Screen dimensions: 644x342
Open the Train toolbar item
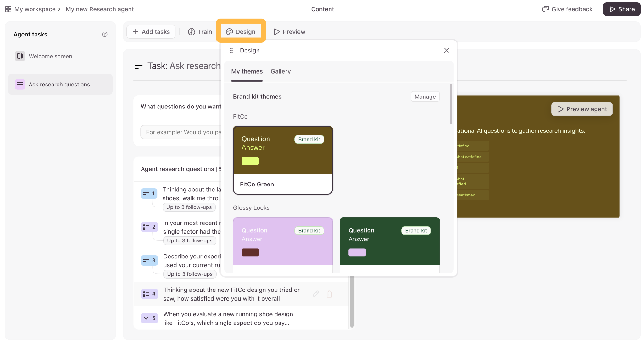pyautogui.click(x=200, y=32)
